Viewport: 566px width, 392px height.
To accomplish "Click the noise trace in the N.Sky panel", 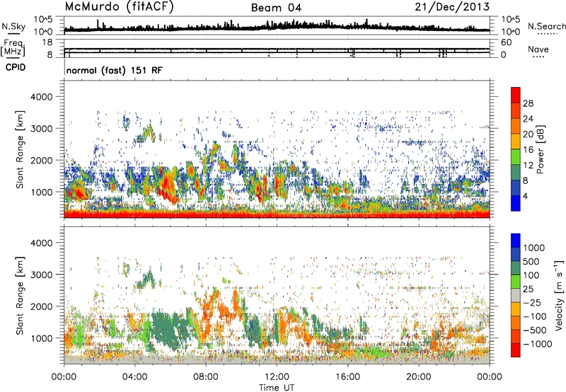I will (277, 28).
